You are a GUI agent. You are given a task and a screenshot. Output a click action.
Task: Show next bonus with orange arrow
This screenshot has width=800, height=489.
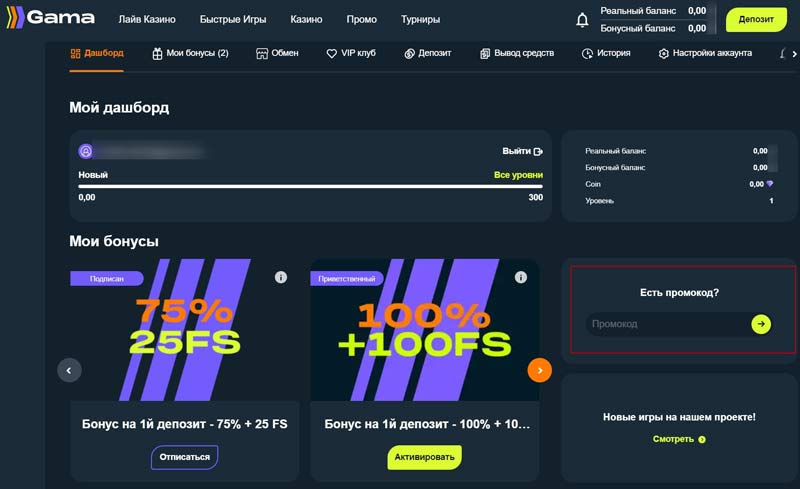[539, 370]
